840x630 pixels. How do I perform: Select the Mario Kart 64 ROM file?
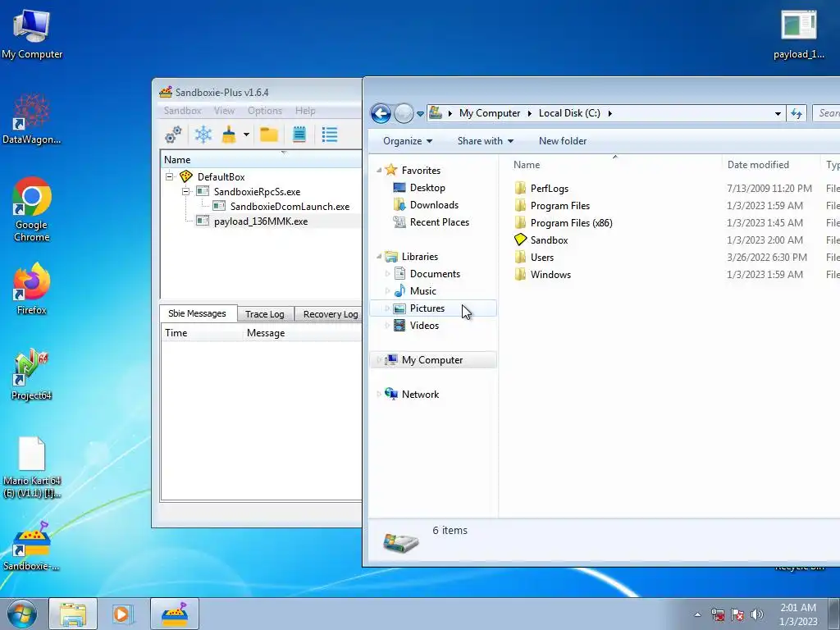pyautogui.click(x=32, y=467)
